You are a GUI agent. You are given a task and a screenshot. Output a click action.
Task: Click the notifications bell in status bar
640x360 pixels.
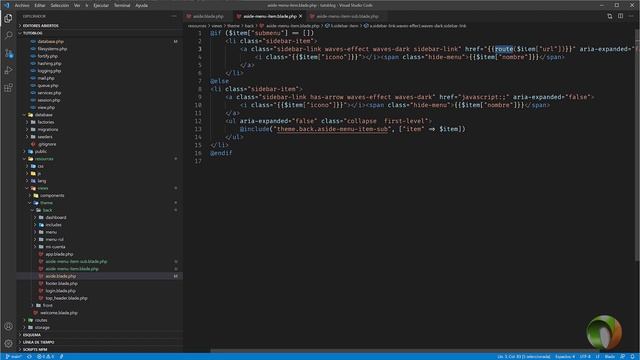coord(632,356)
